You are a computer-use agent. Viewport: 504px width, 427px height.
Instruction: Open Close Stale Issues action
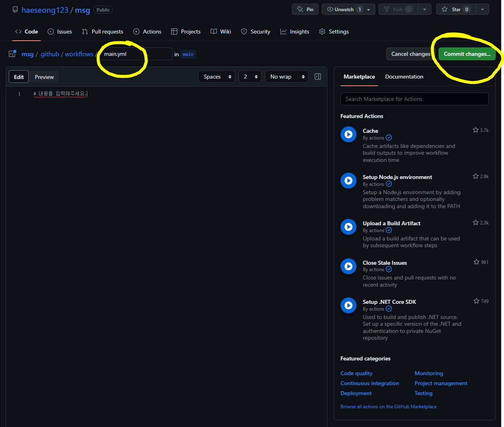385,263
